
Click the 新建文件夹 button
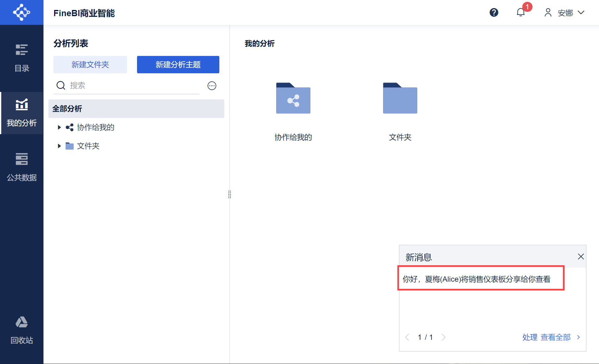pos(90,65)
